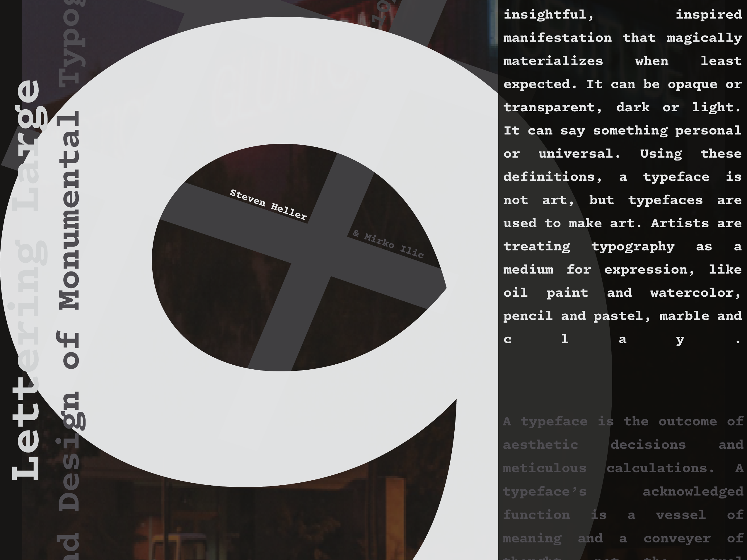Click the line 'pencil and pastel, marble and'
Viewport: 747px width, 560px height.
622,316
